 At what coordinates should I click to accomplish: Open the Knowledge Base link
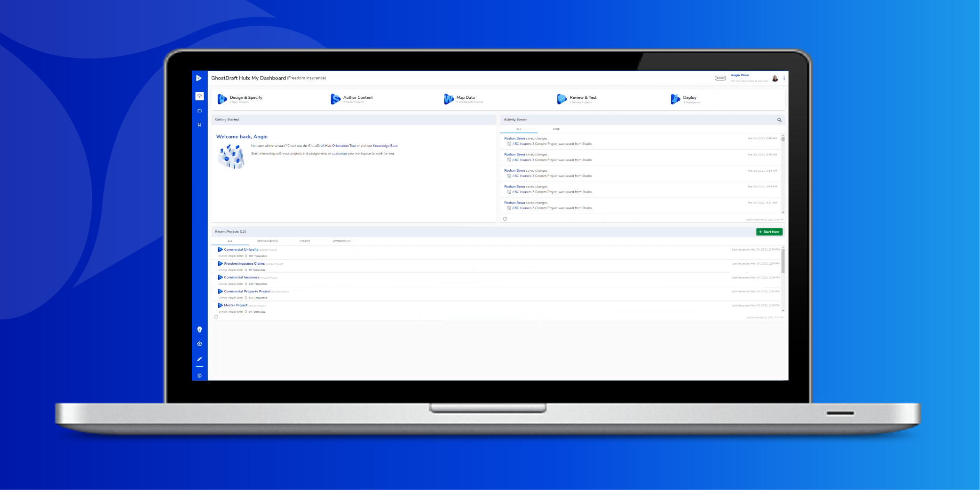(x=385, y=146)
